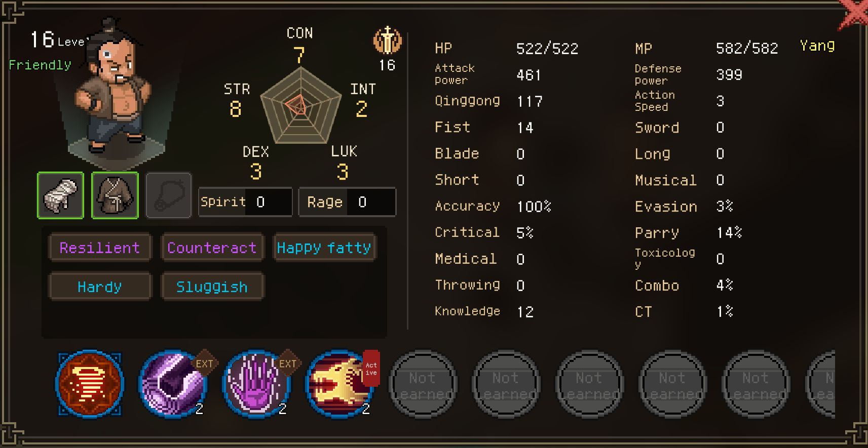This screenshot has height=448, width=868.
Task: Select the purple palm EXT skill
Action: (x=256, y=384)
